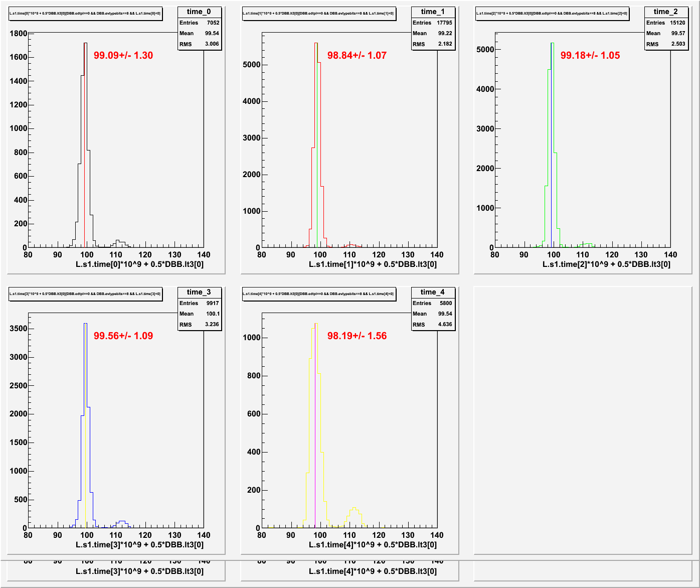Click Entries 5800 in the time_4 stats box

433,303
